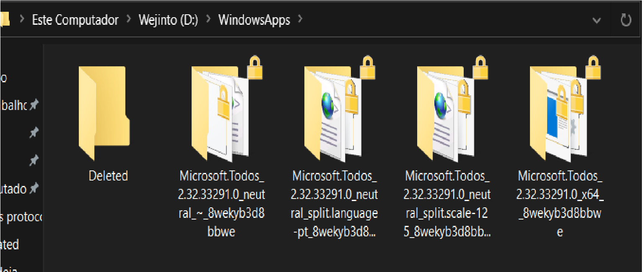The image size is (644, 272).
Task: Navigate to Wejinto (D:) breadcrumb
Action: click(169, 20)
